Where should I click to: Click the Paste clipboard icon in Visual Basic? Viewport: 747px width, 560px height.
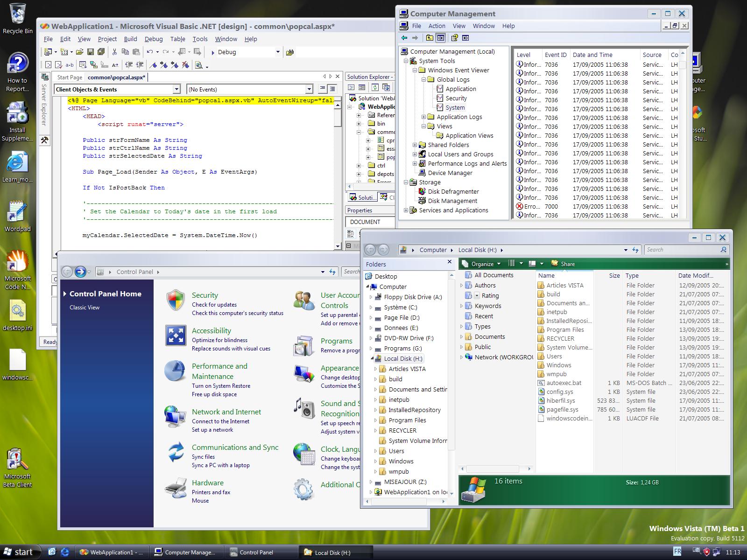[136, 52]
